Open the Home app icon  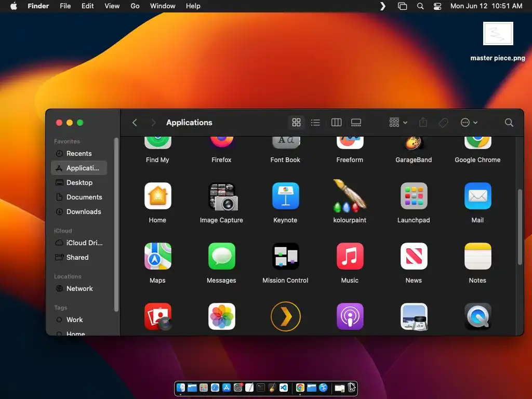pos(157,196)
